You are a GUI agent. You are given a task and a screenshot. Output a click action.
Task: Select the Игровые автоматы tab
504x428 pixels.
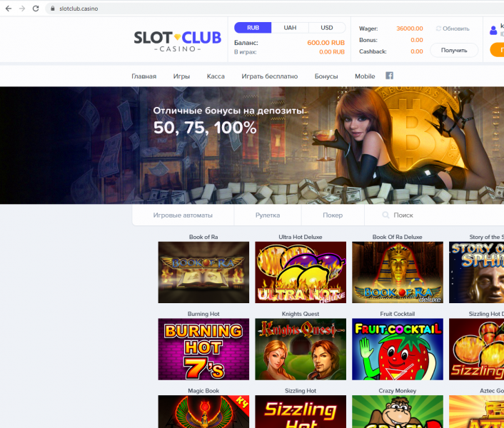[183, 215]
